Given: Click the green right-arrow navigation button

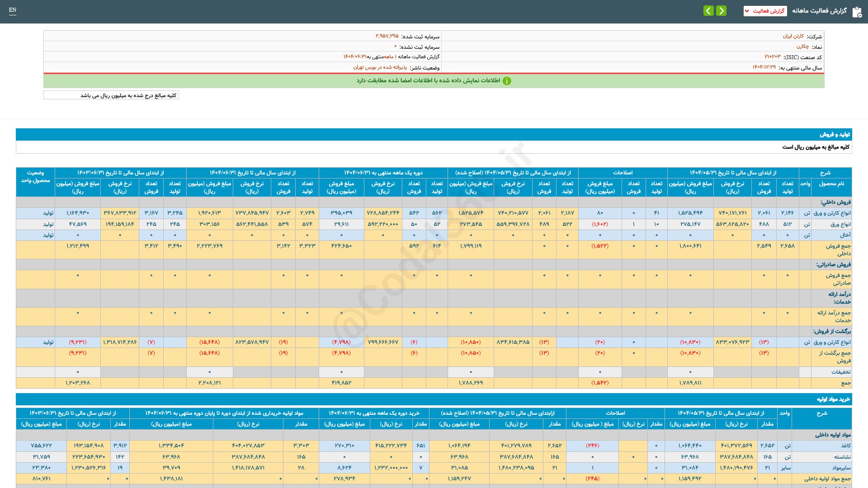Looking at the screenshot, I should click(x=722, y=10).
